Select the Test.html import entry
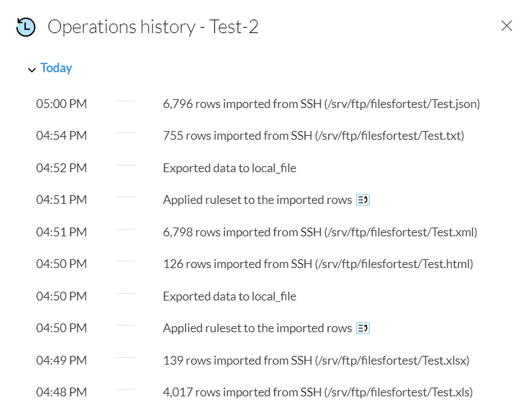Viewport: 523px width, 420px height. tap(318, 264)
